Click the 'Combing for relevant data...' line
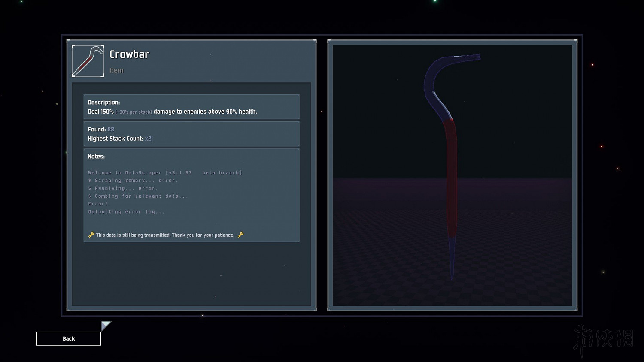644x362 pixels. tap(138, 196)
